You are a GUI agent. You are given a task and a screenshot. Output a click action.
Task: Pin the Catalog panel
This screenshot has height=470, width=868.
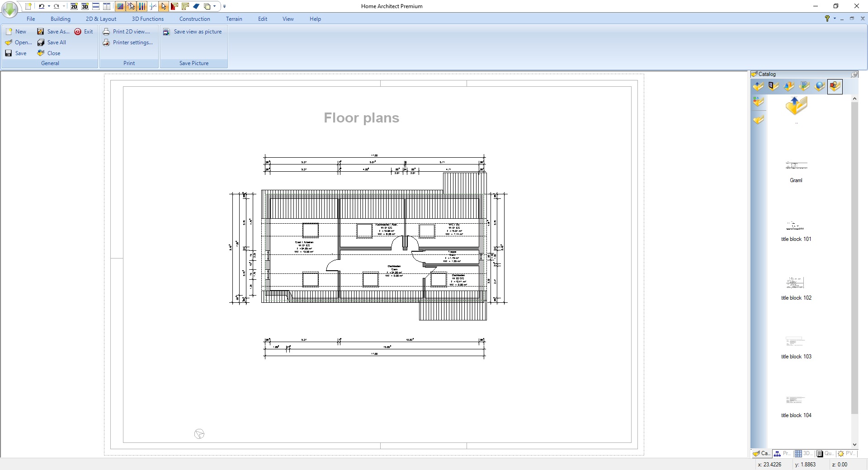pos(855,74)
